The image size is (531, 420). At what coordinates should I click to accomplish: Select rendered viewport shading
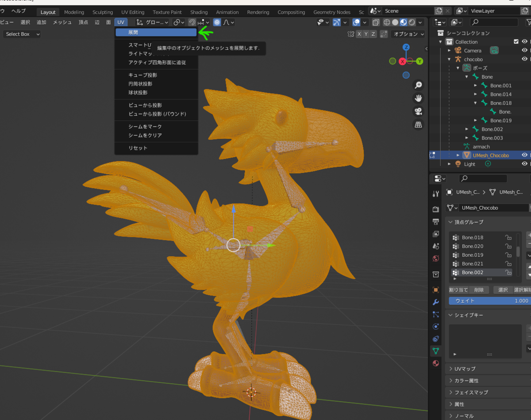point(412,22)
